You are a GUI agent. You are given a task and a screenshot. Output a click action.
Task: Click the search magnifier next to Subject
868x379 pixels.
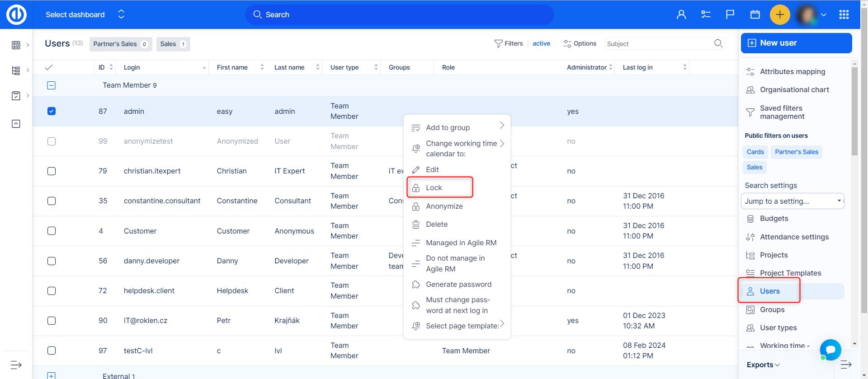click(x=718, y=43)
